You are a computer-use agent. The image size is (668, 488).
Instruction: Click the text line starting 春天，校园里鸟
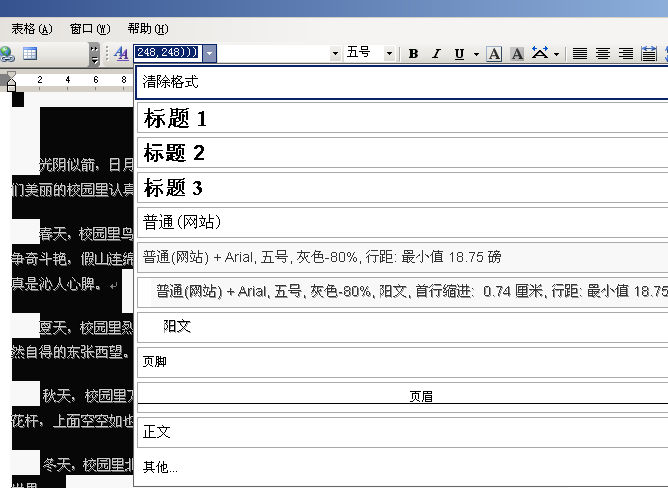[x=86, y=234]
